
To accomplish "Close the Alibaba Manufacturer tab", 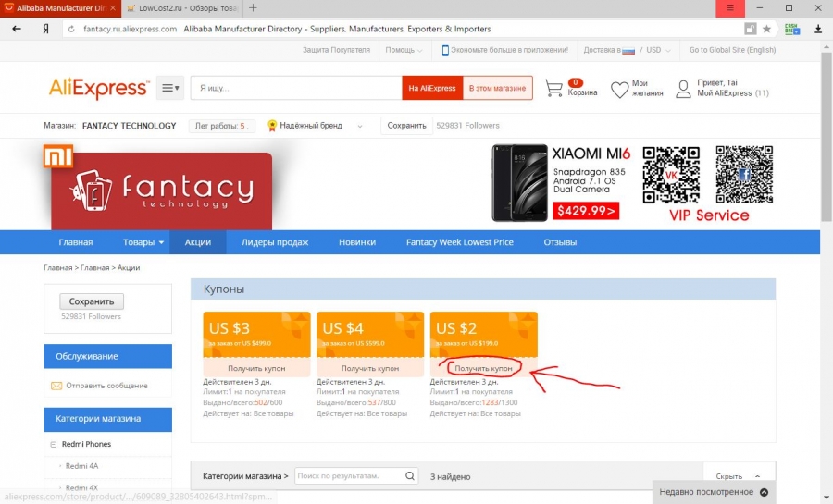I will pyautogui.click(x=113, y=8).
